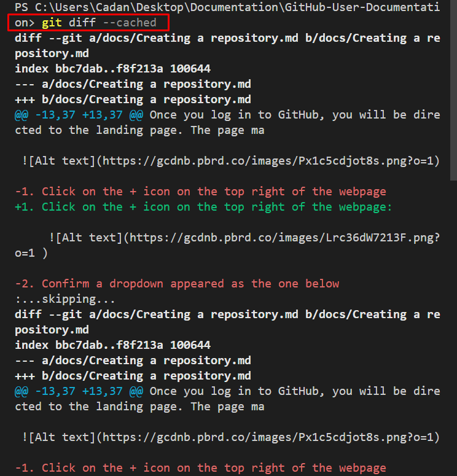The height and width of the screenshot is (476, 457).
Task: Click the red '-2. Confirm a dropdown appeared' line
Action: [x=177, y=284]
